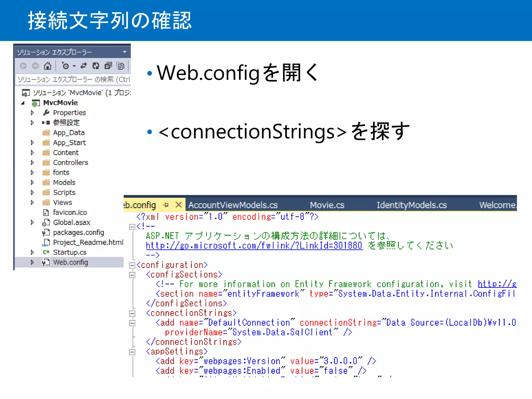The height and width of the screenshot is (399, 532).
Task: Open the Solution Explorer panel options dropdown
Action: [x=125, y=52]
